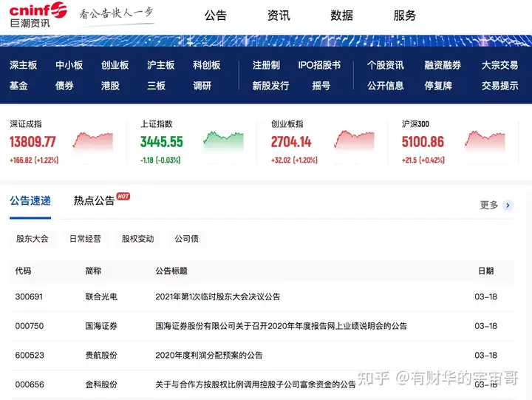Click the 日期 column header
This screenshot has width=532, height=400.
tap(486, 271)
